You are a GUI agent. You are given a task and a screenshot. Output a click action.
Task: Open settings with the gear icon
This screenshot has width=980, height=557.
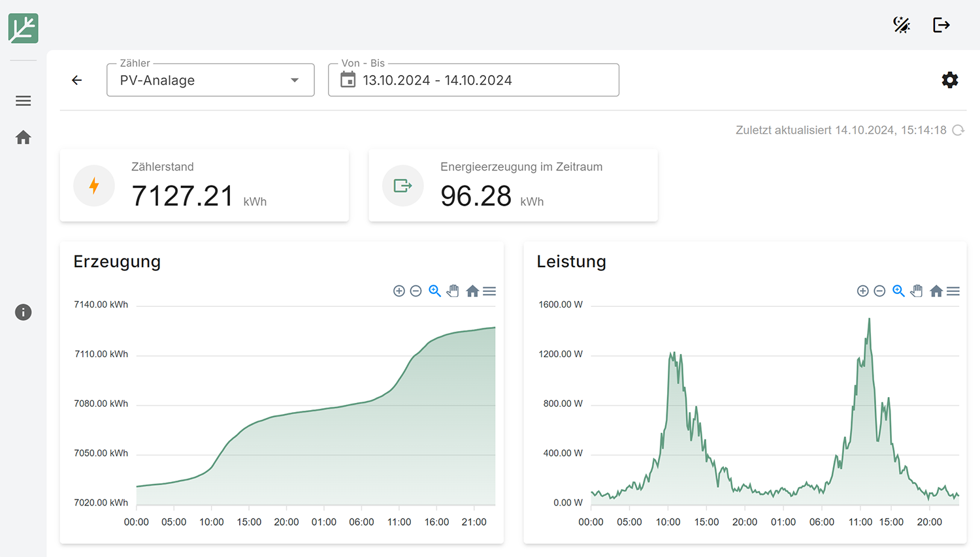coord(949,80)
